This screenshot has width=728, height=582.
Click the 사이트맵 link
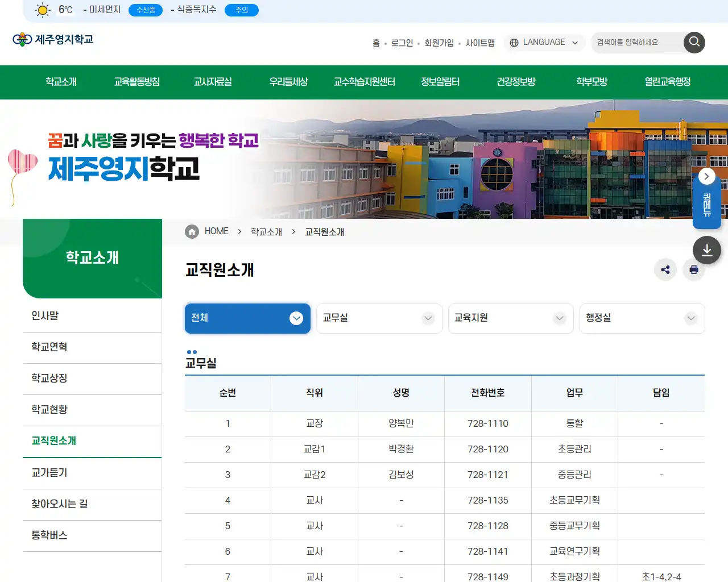[480, 43]
